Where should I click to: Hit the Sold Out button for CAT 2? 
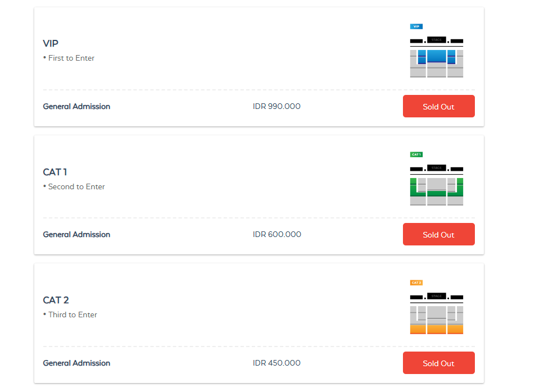[438, 363]
